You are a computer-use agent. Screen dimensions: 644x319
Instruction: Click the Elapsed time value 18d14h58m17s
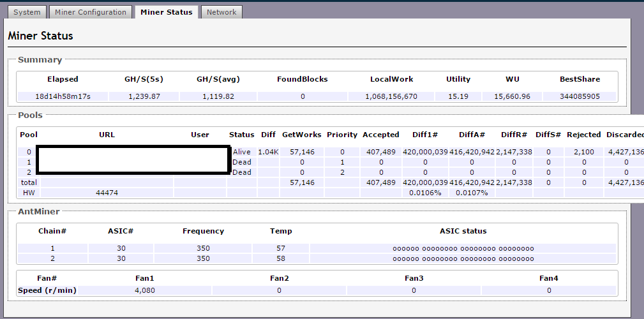tap(63, 96)
